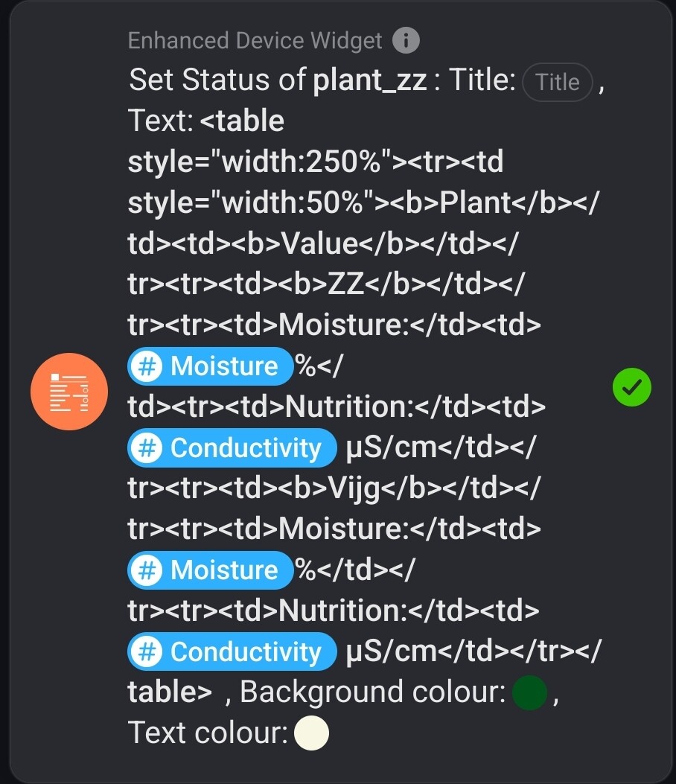Click the "Text colour:" label

click(x=208, y=733)
